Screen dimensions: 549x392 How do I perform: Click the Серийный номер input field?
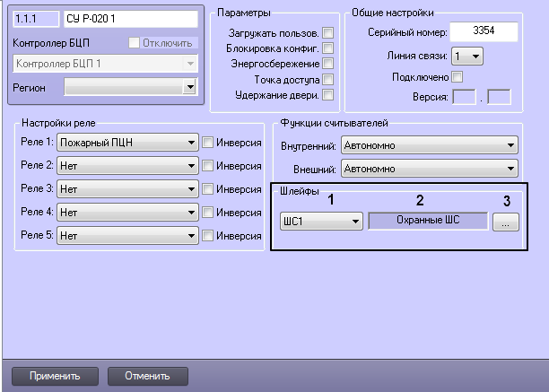tap(483, 32)
